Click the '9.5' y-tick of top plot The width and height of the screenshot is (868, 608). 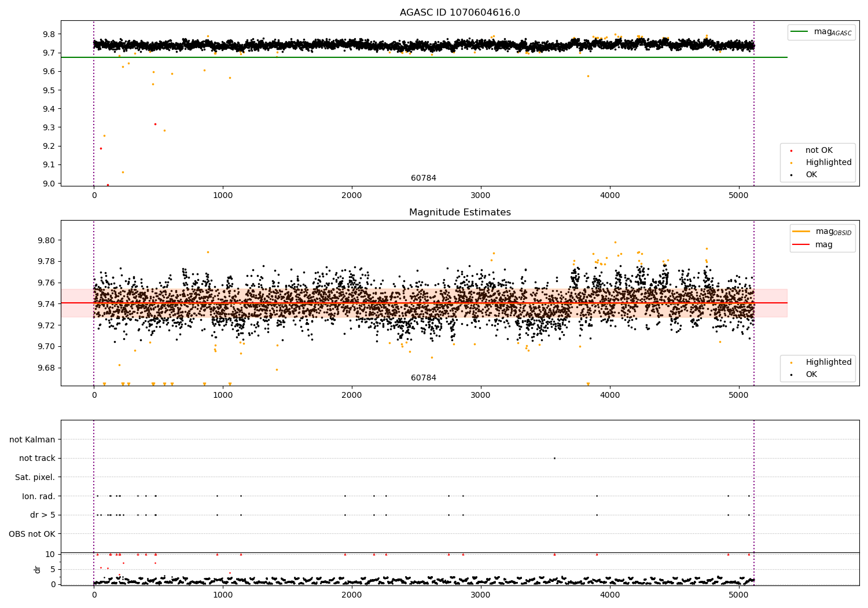click(49, 90)
